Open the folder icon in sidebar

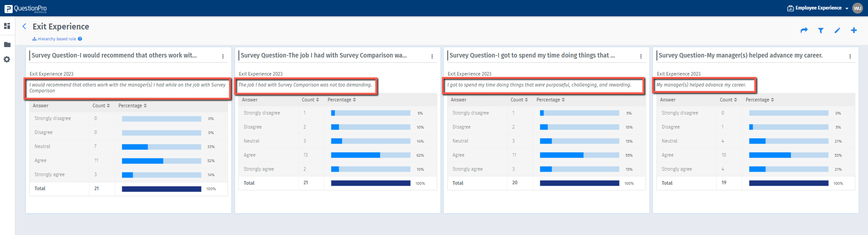click(7, 44)
